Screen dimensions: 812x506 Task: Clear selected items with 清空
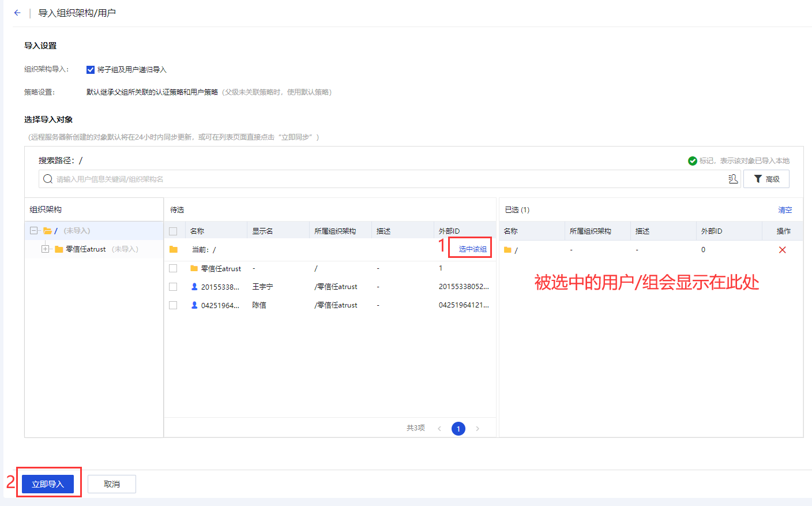tap(785, 210)
